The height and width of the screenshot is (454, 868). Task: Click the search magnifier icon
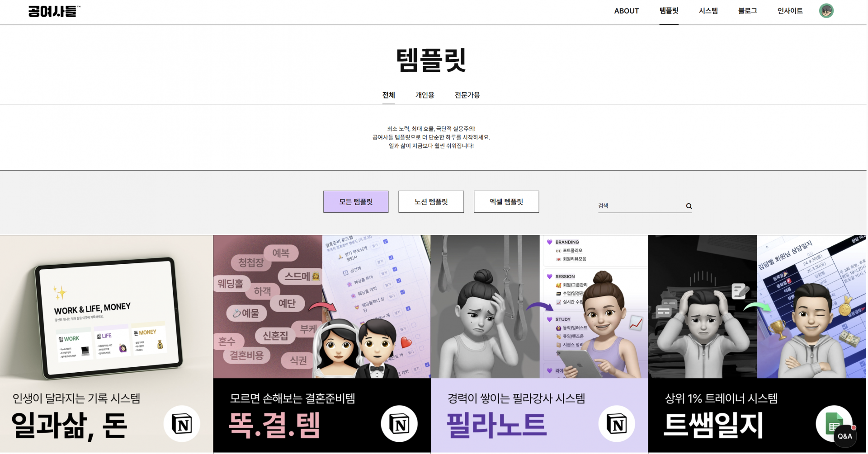(x=689, y=206)
